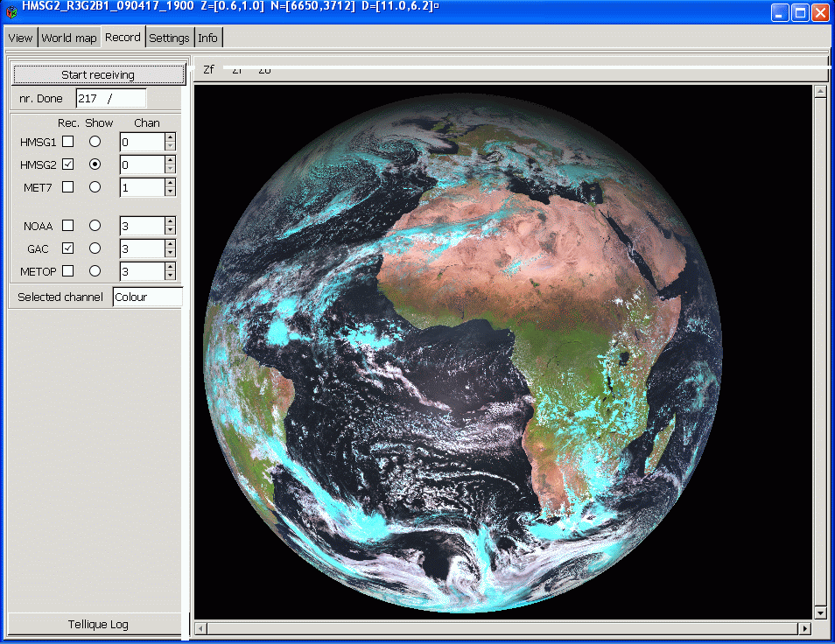This screenshot has height=644, width=835.
Task: Open the Settings tab
Action: [x=169, y=38]
